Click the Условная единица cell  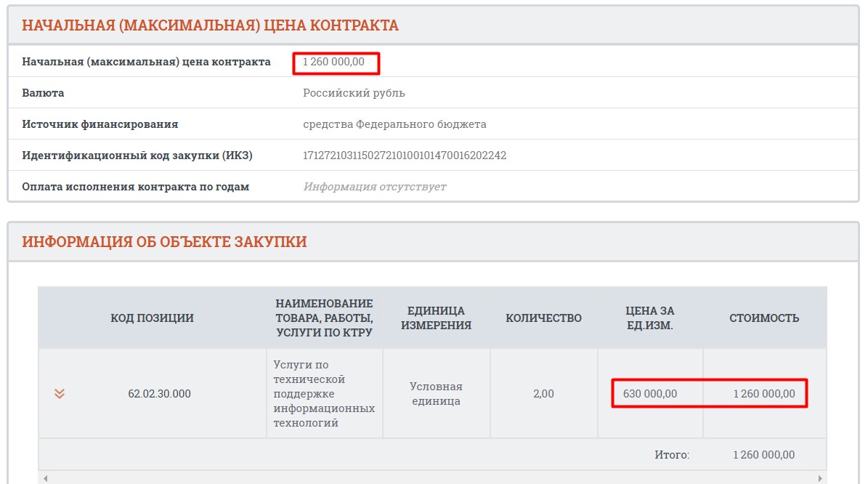coord(436,393)
